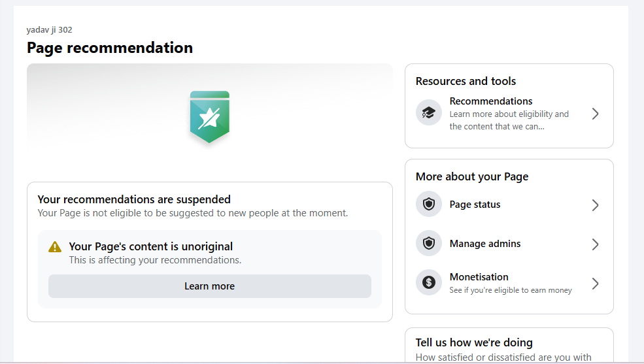644x364 pixels.
Task: Open Page status via its chevron arrow
Action: pyautogui.click(x=595, y=205)
